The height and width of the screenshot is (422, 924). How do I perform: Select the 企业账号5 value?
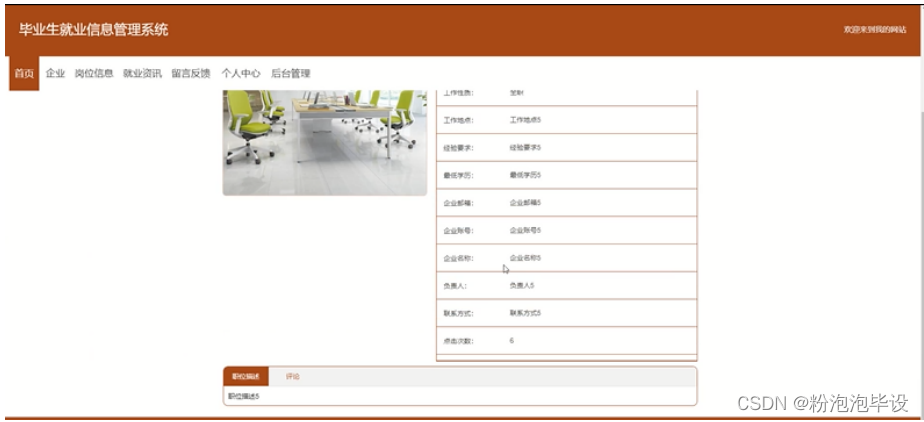525,230
